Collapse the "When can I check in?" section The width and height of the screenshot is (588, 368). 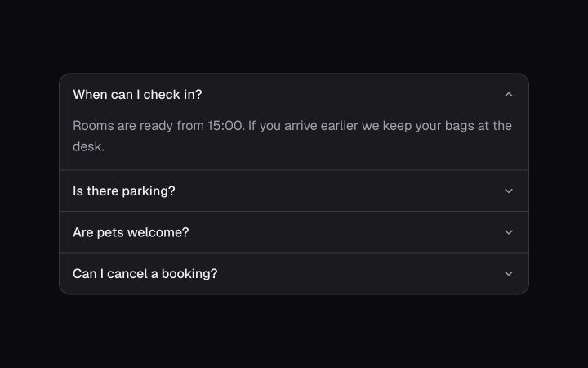(294, 95)
